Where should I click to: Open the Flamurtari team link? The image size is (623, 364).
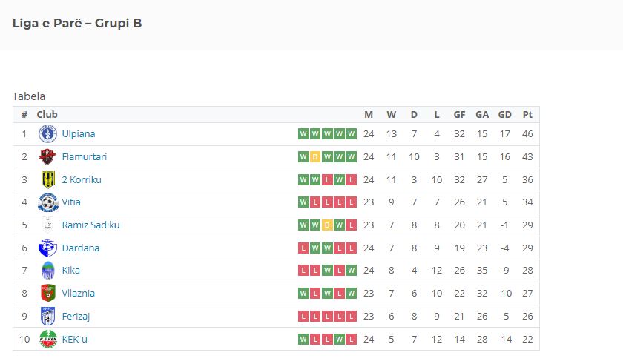tap(85, 156)
